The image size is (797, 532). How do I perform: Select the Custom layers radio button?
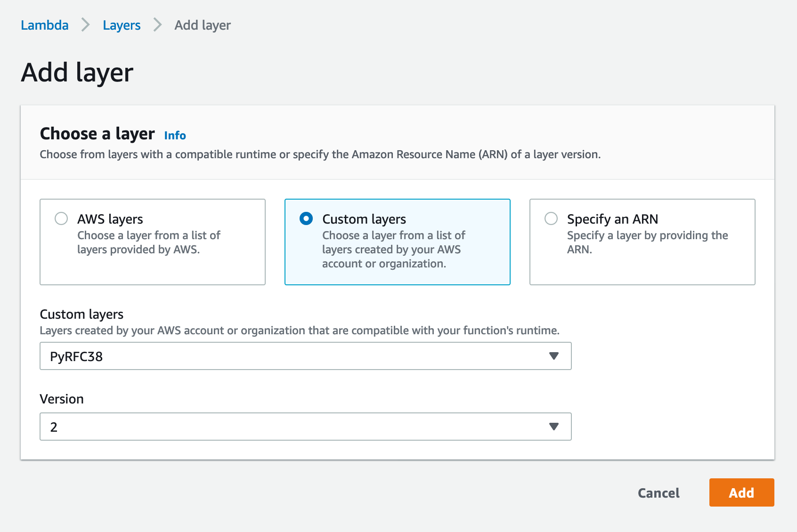pos(306,218)
